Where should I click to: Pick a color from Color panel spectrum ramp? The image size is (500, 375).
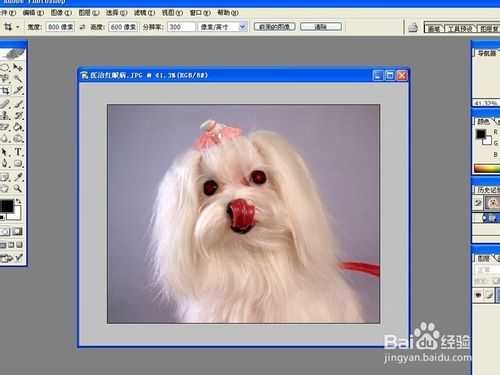tap(487, 168)
